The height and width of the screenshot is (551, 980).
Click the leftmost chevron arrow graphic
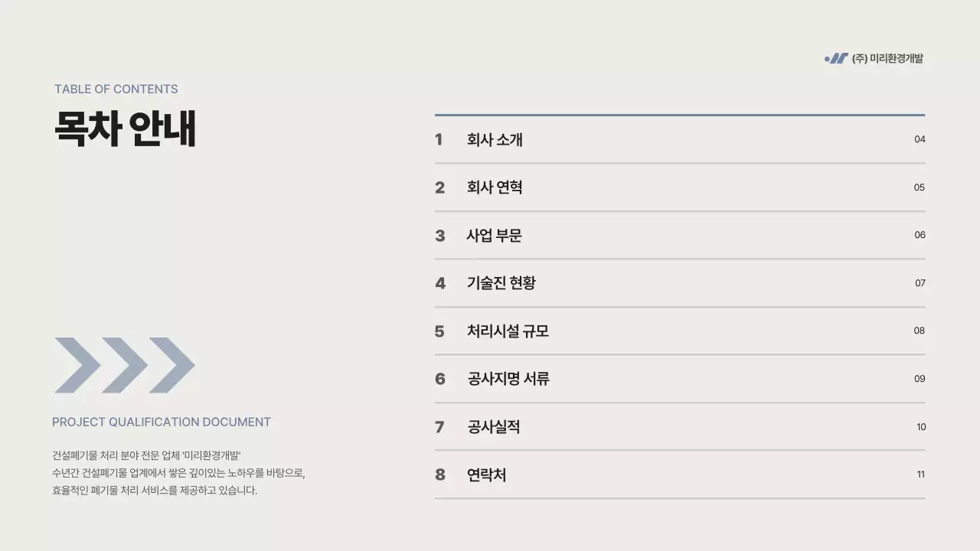pos(77,365)
